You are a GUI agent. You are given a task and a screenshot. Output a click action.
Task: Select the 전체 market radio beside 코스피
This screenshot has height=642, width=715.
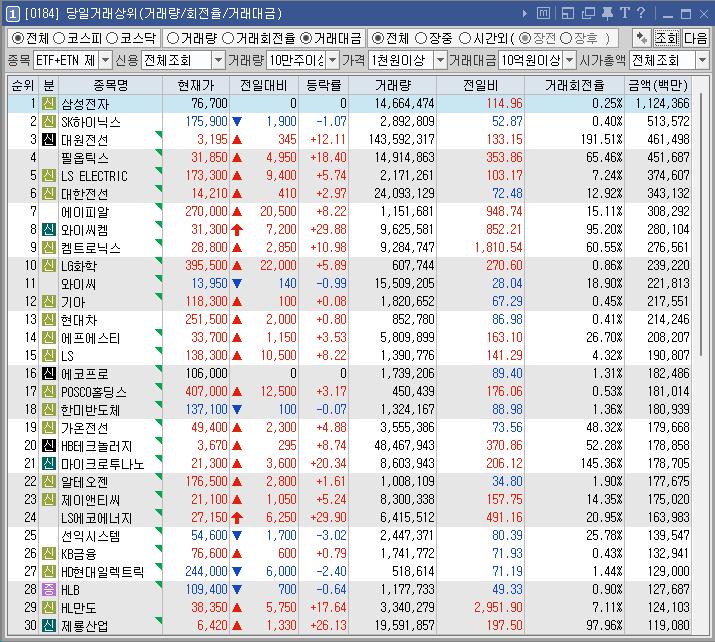pyautogui.click(x=18, y=38)
